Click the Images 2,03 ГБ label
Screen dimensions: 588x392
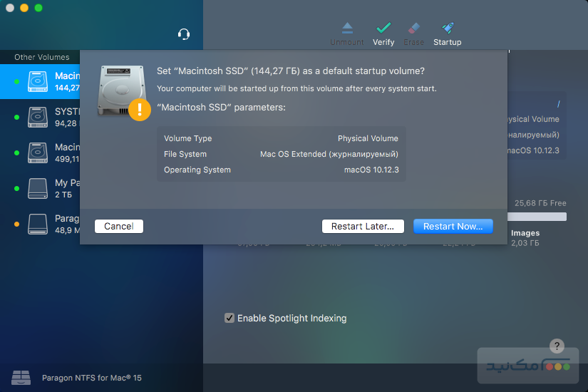(x=525, y=238)
